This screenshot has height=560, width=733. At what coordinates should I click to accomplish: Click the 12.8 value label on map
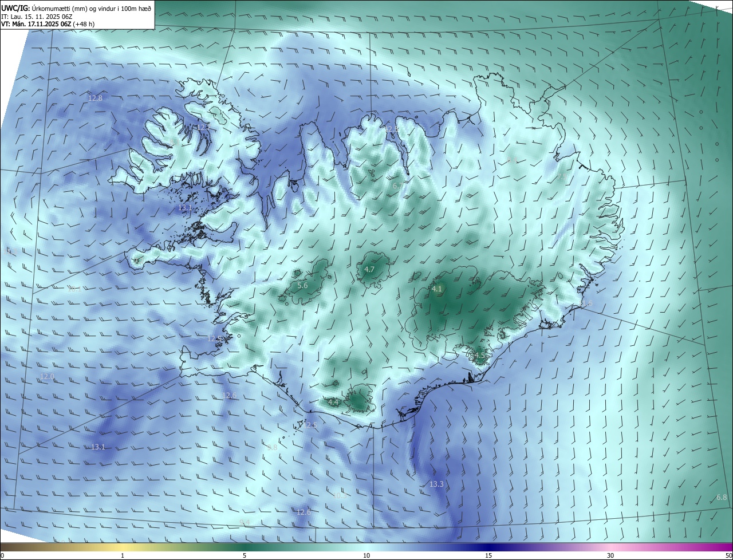point(95,98)
